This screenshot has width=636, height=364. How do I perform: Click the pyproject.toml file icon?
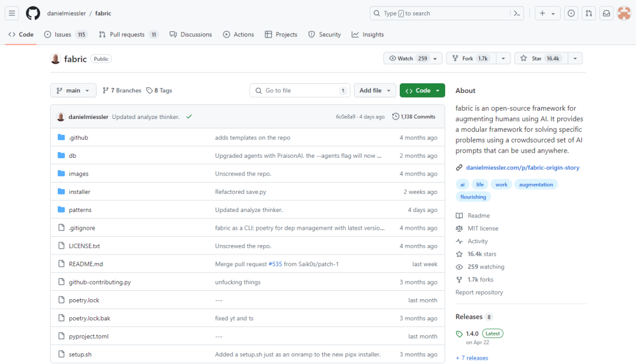(61, 336)
